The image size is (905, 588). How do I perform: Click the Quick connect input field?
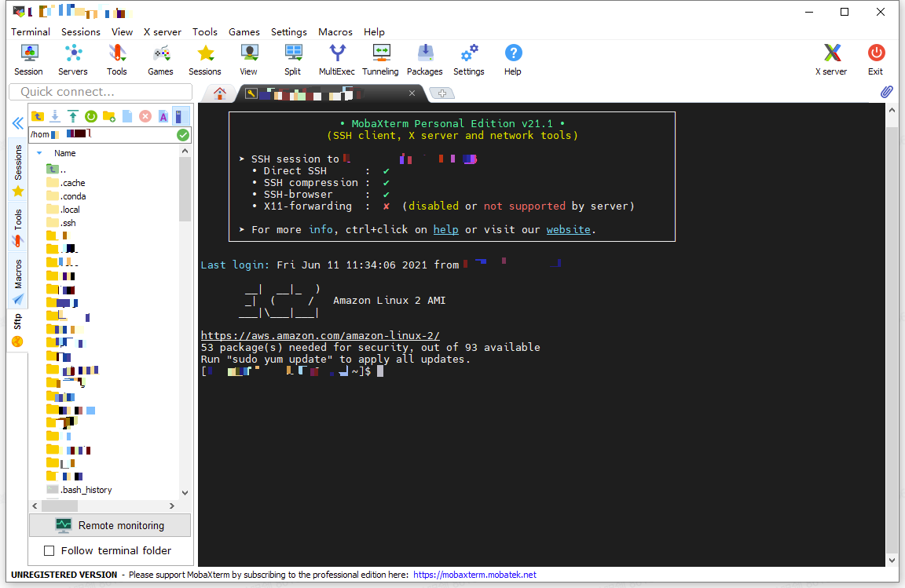(x=101, y=92)
